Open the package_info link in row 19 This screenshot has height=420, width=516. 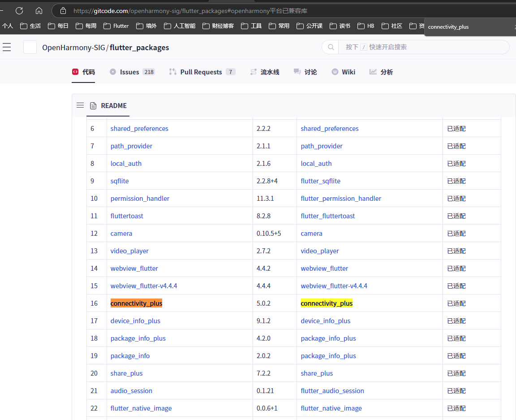coord(130,355)
